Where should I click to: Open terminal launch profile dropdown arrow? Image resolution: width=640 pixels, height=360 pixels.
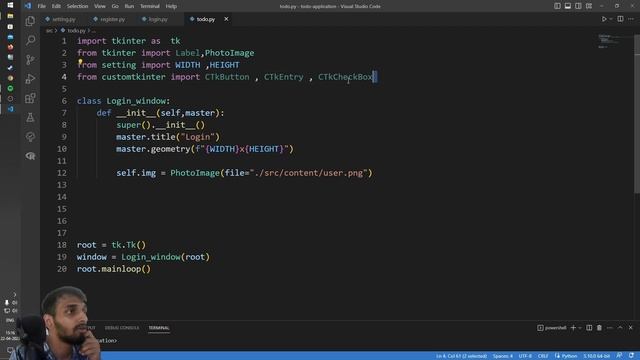click(x=580, y=328)
